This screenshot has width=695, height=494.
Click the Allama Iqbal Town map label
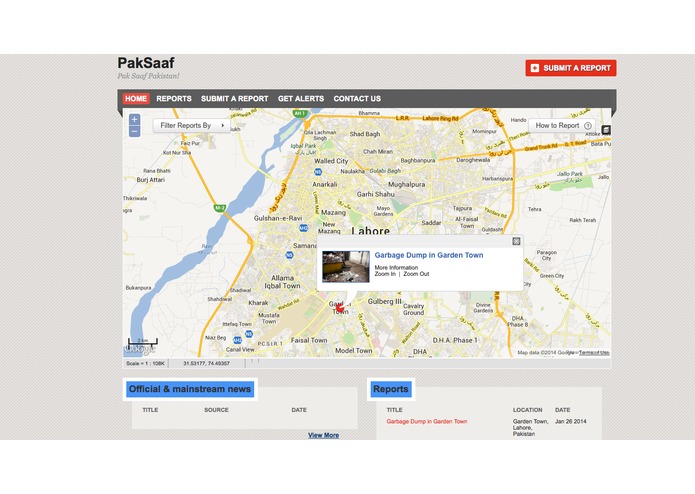pos(282,282)
